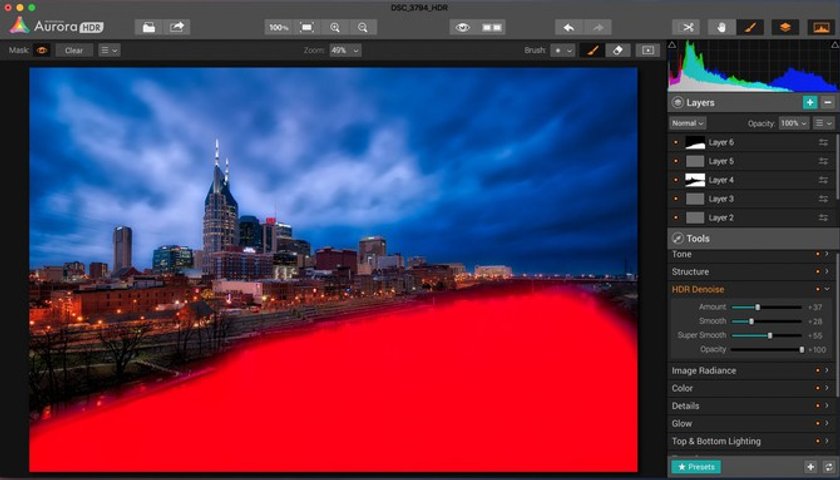The width and height of the screenshot is (840, 480).
Task: Toggle the histogram panel icon
Action: pyautogui.click(x=821, y=27)
